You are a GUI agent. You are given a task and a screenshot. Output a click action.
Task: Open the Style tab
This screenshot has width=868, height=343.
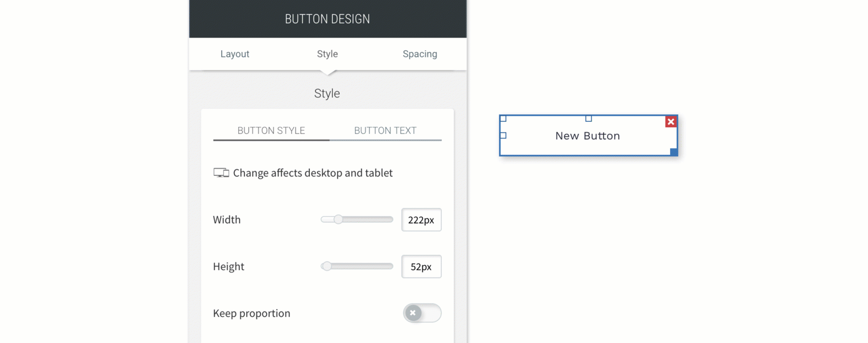(328, 54)
